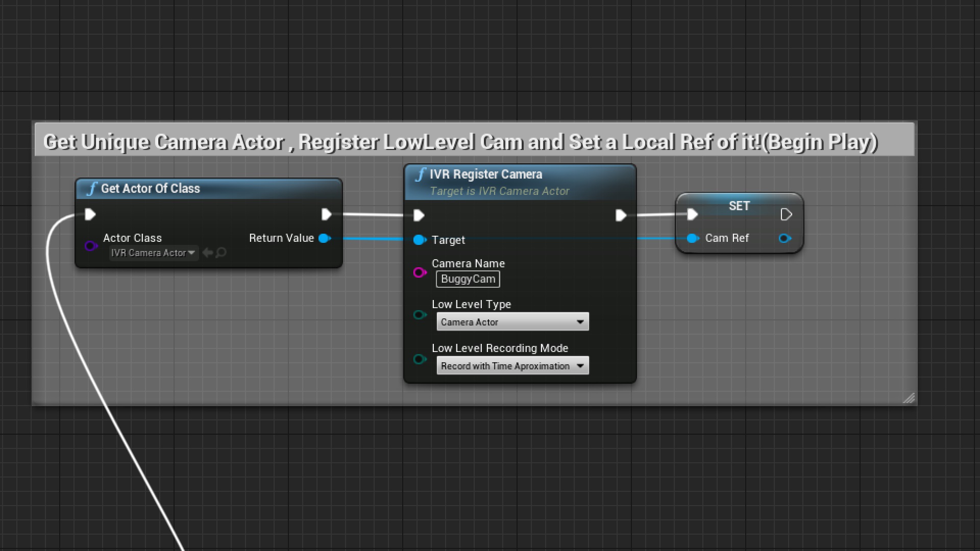Click the exec output pin of the SET node
This screenshot has height=551, width=980.
pyautogui.click(x=786, y=214)
